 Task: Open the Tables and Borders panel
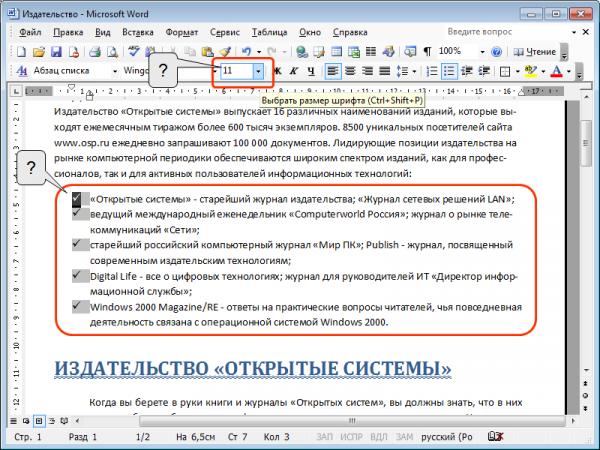pyautogui.click(x=319, y=51)
